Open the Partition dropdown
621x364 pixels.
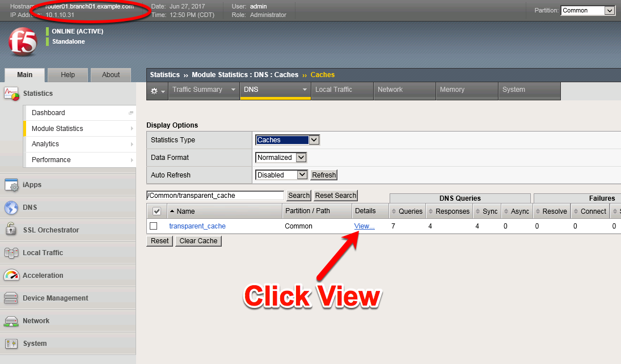click(x=588, y=11)
